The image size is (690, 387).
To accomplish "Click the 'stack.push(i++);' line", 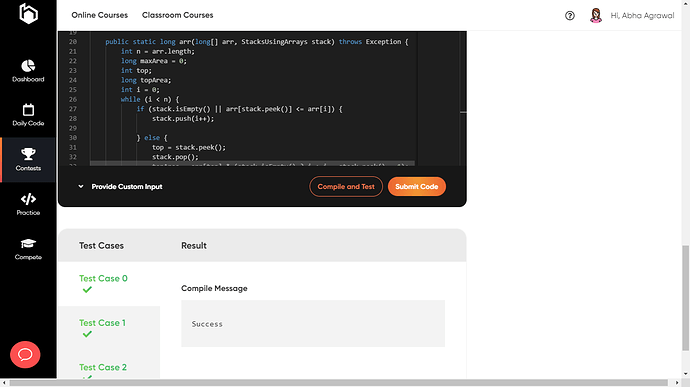I will tap(183, 118).
